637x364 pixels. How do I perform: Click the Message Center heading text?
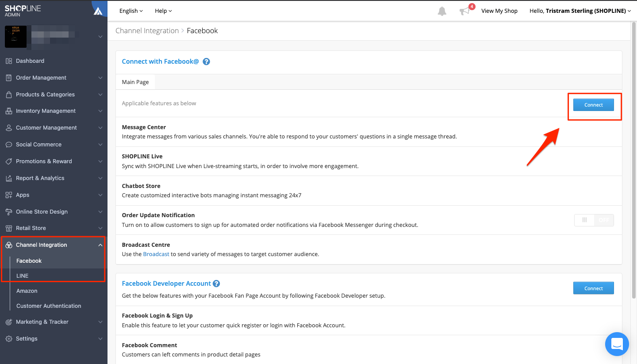click(144, 127)
